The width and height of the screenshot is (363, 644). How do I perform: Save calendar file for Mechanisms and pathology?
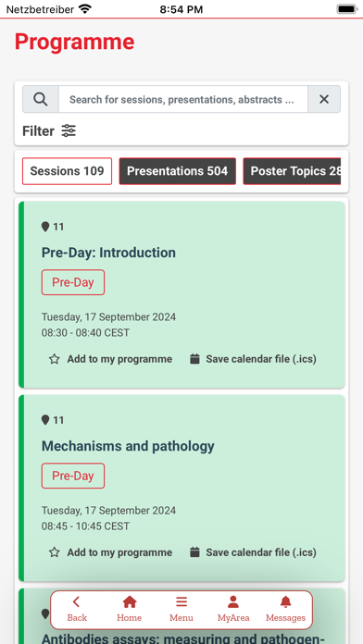point(253,552)
